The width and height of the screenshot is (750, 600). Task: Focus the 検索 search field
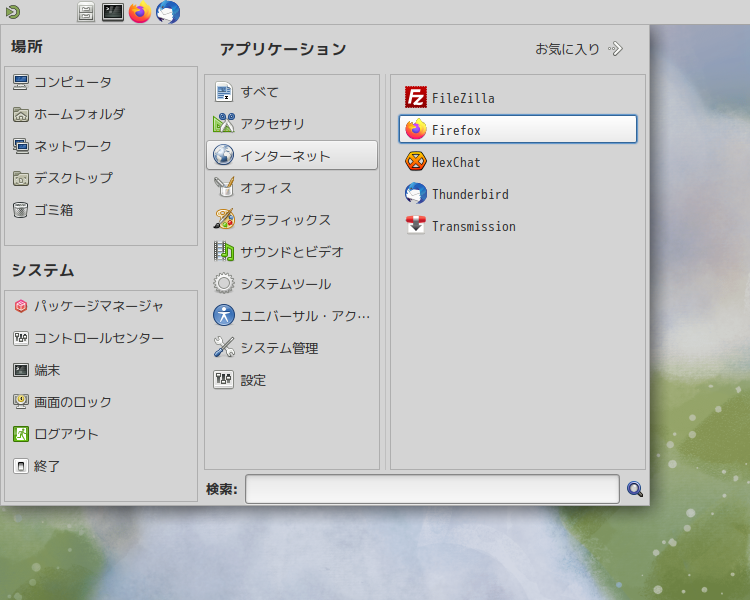coord(432,489)
